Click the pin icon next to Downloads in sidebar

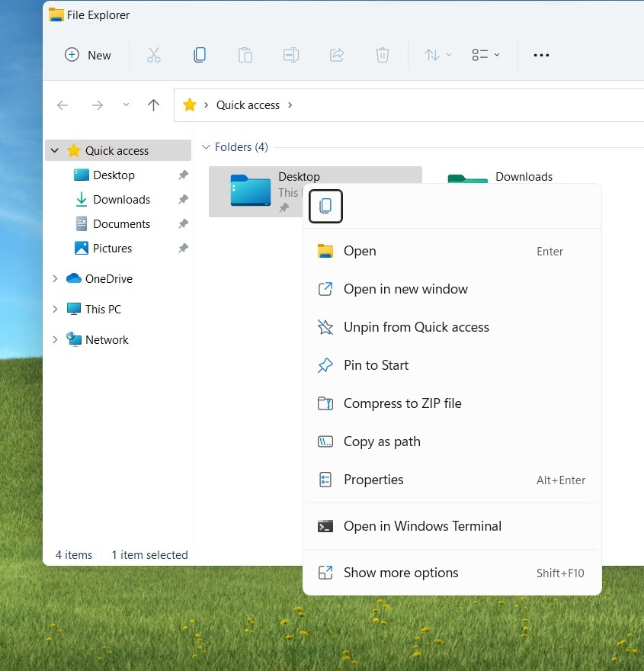click(x=184, y=200)
